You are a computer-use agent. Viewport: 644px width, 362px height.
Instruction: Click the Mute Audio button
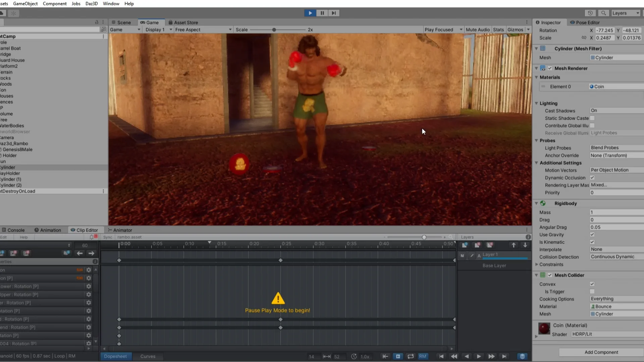(478, 29)
